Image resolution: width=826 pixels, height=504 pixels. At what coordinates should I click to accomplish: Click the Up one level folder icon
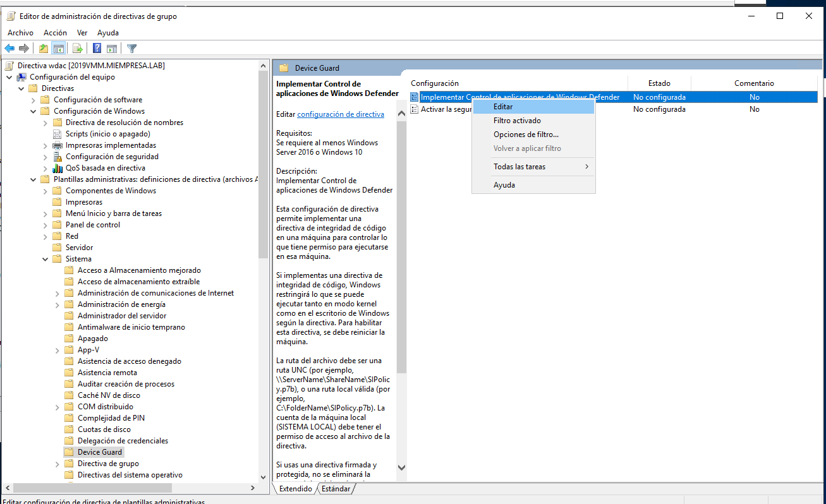43,49
